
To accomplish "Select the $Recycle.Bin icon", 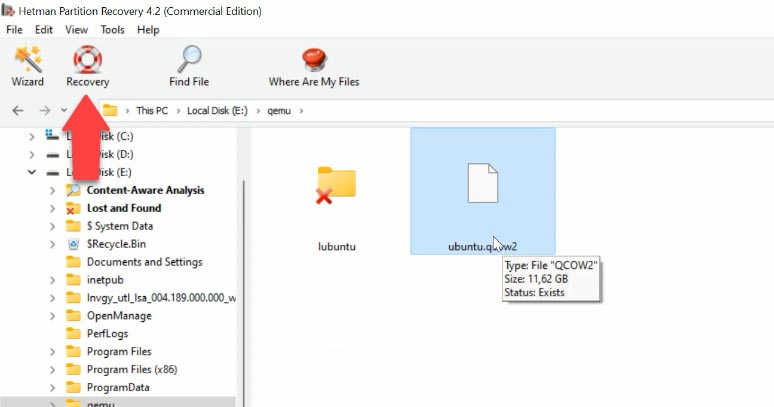I will [x=73, y=244].
